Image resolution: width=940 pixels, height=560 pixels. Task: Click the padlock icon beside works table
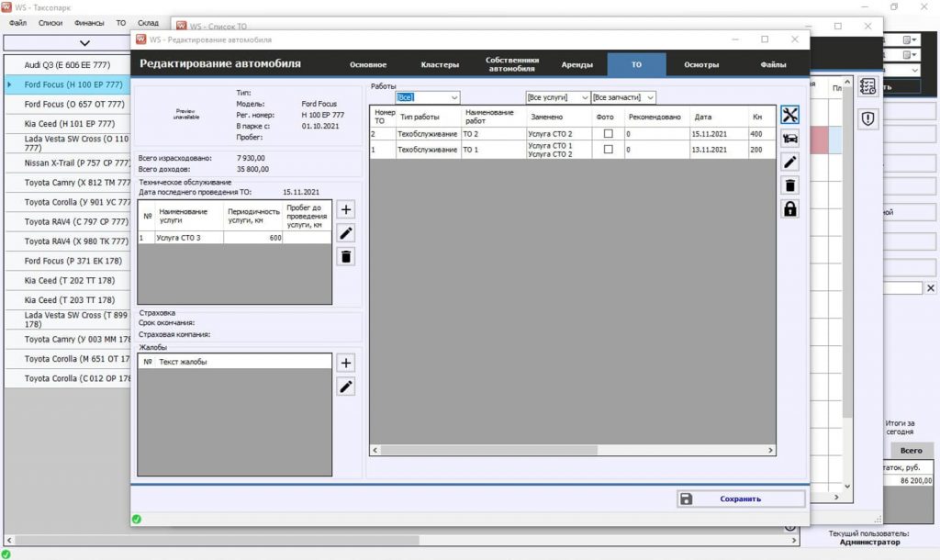click(x=790, y=208)
